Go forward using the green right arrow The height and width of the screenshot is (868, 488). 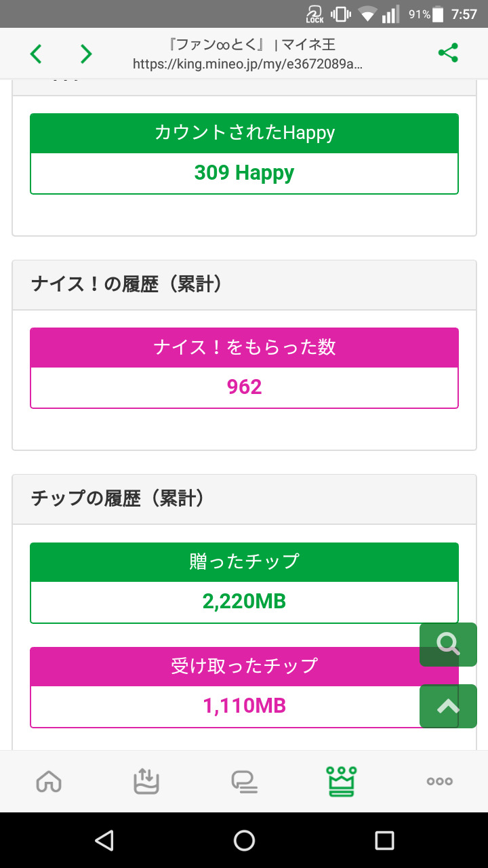(x=86, y=54)
